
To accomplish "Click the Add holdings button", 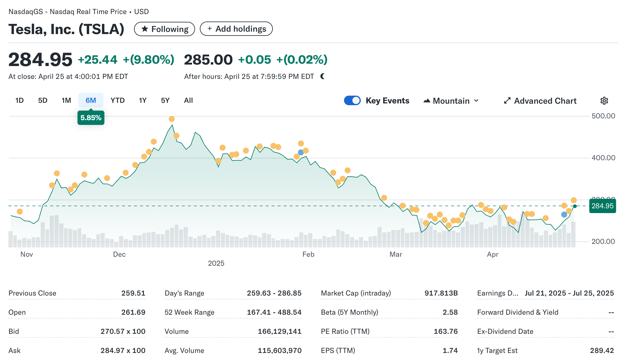I will 236,29.
